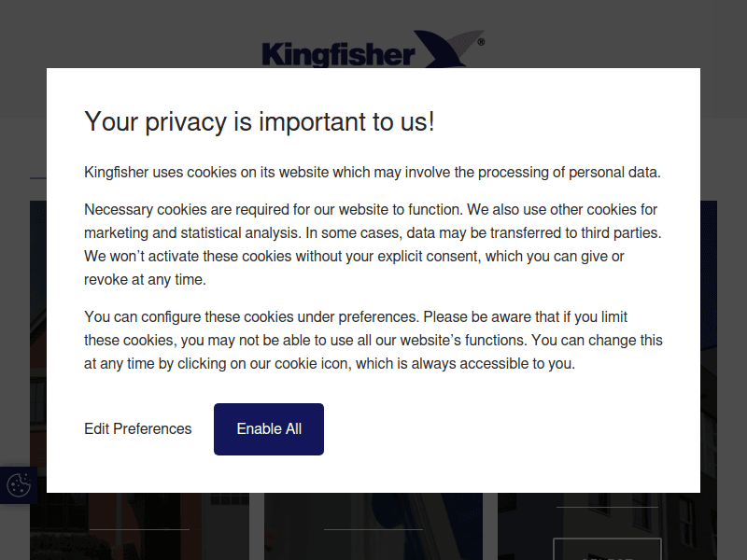Click the Kingfisher wordmark in the header

tap(341, 53)
